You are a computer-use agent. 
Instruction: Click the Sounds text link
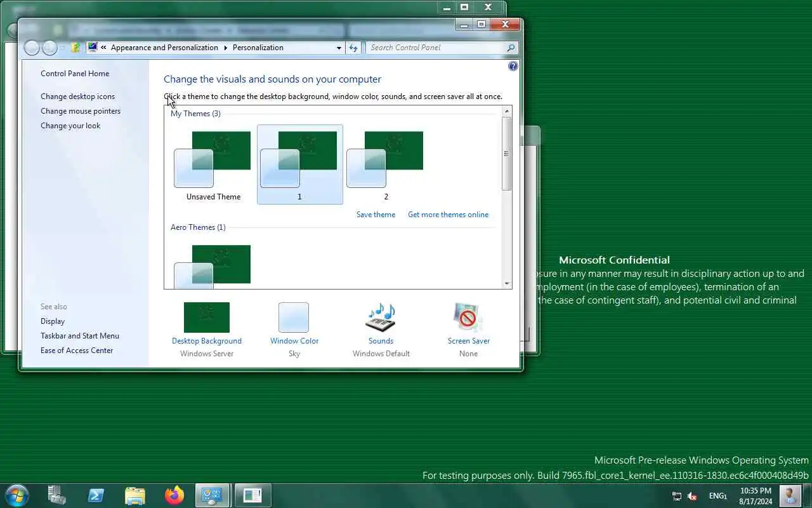click(381, 341)
